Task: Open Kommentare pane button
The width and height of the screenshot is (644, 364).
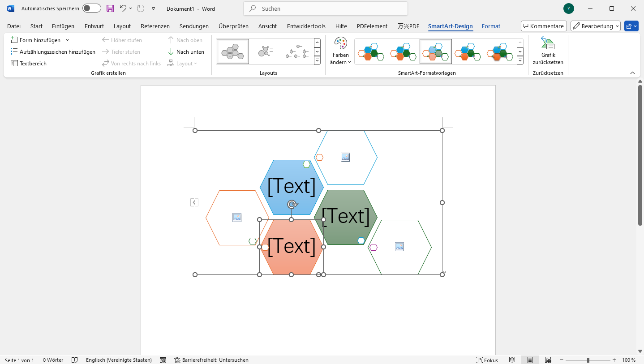Action: point(544,26)
